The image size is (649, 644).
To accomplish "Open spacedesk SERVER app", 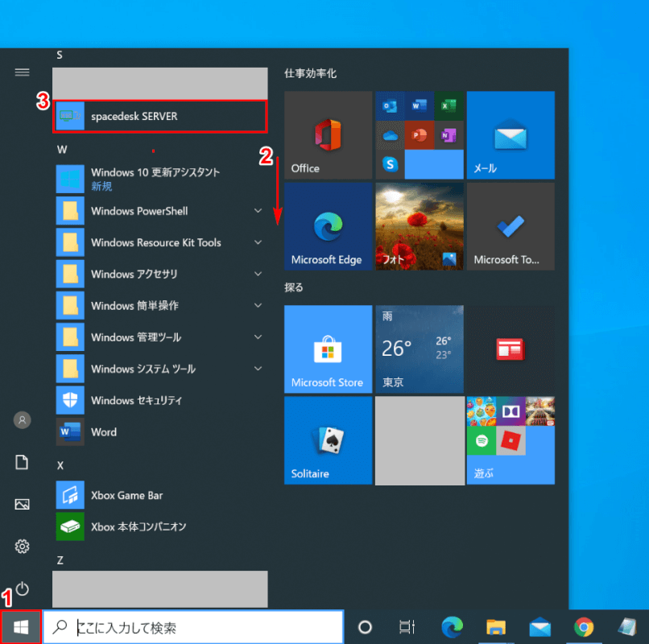I will 159,116.
